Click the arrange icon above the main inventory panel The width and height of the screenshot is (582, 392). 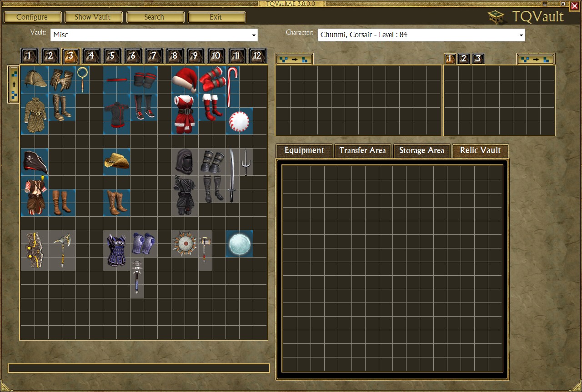point(294,59)
